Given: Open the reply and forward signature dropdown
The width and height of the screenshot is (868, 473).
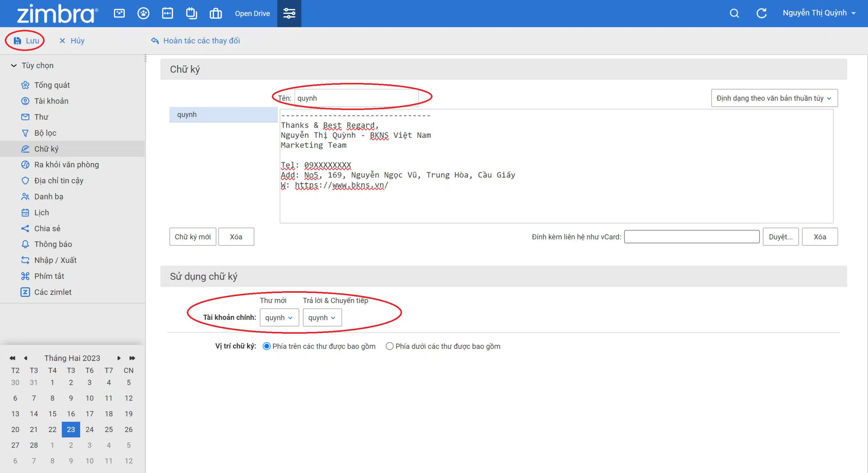Looking at the screenshot, I should 322,317.
